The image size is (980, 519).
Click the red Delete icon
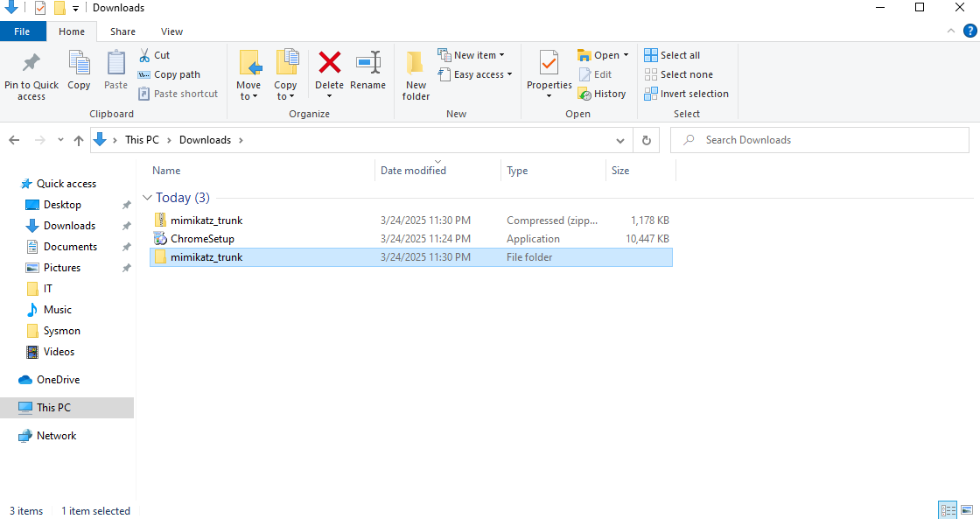(x=329, y=63)
